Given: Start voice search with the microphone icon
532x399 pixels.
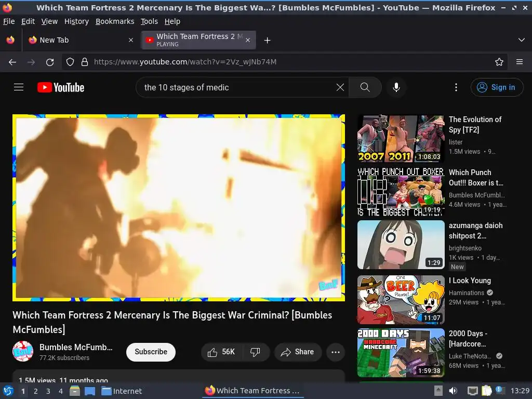Looking at the screenshot, I should pyautogui.click(x=396, y=87).
